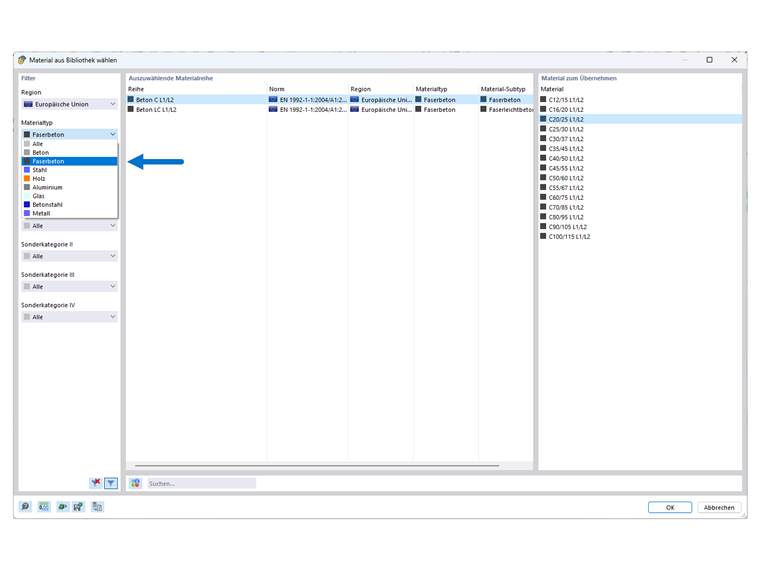Click the green material import icon
The width and height of the screenshot is (760, 570).
62,507
